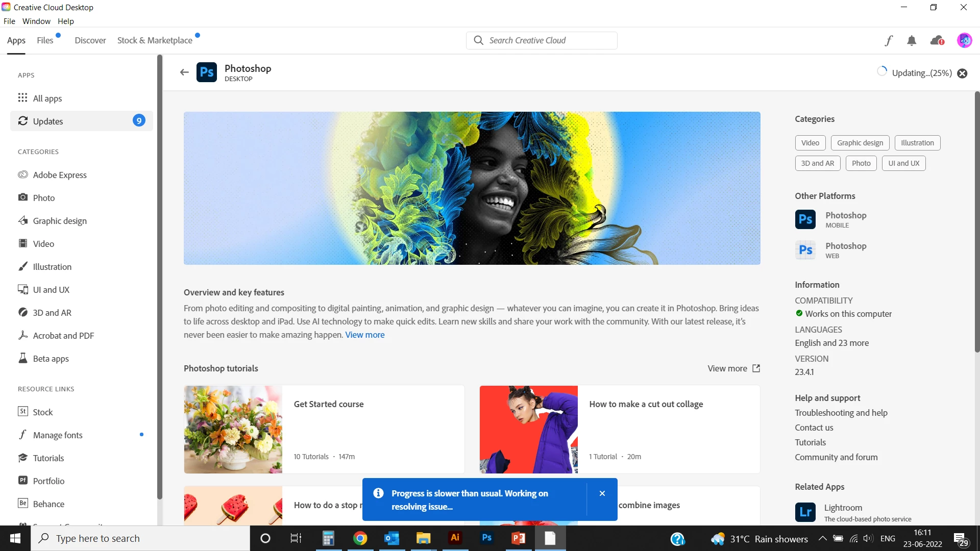
Task: Open Acrobat and PDF category
Action: pos(63,336)
